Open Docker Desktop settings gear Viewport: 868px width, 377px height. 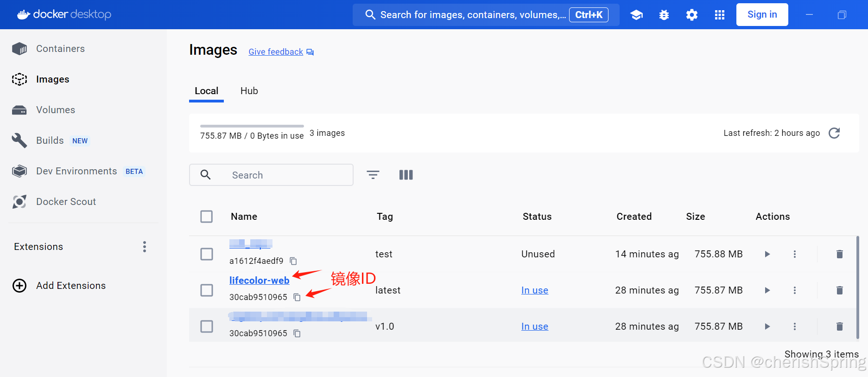coord(692,15)
